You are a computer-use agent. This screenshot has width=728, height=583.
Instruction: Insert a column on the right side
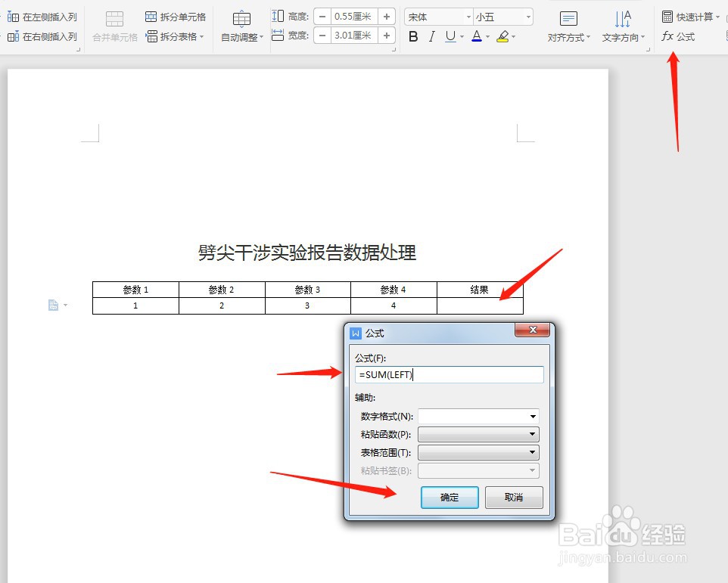pyautogui.click(x=42, y=36)
